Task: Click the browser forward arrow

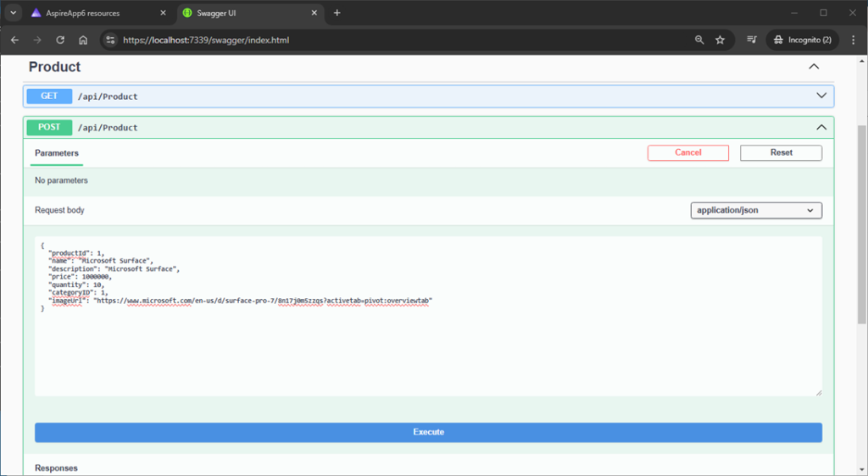Action: (37, 40)
